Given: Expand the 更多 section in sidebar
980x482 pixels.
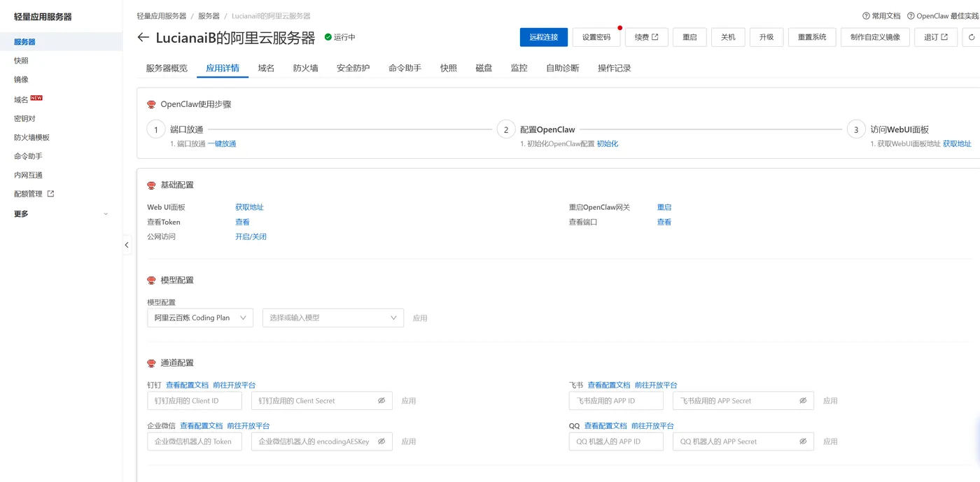Looking at the screenshot, I should pyautogui.click(x=61, y=213).
